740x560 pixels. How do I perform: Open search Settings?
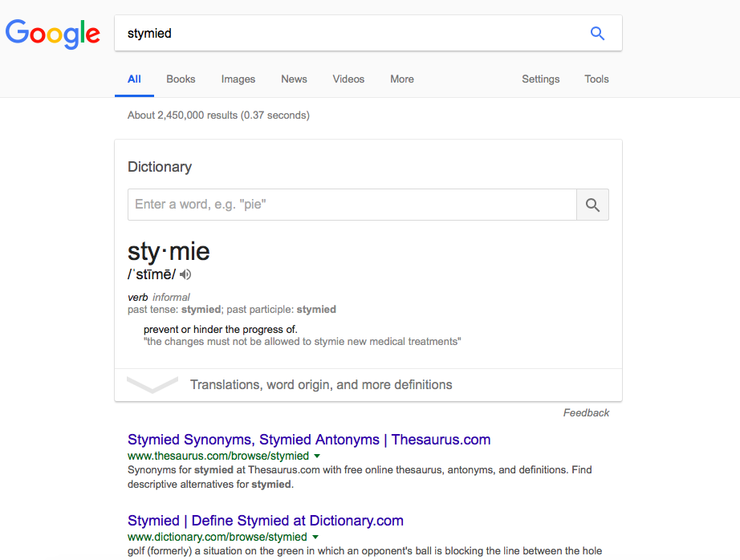tap(540, 79)
